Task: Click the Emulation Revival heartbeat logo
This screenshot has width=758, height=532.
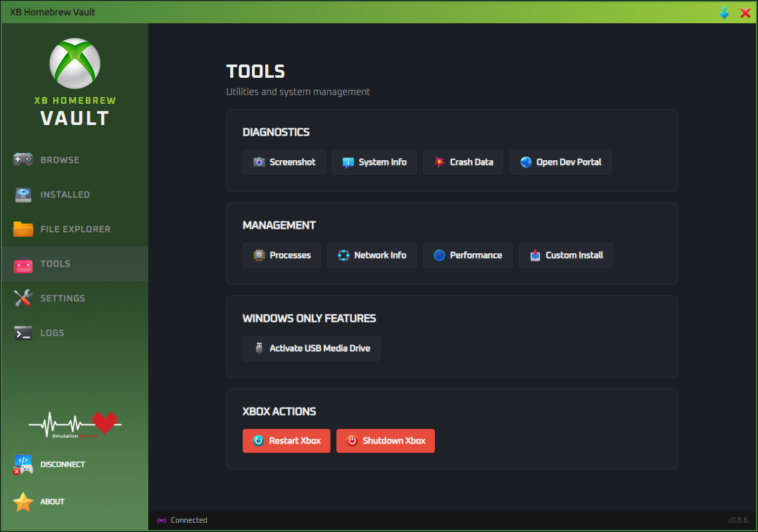Action: point(75,425)
